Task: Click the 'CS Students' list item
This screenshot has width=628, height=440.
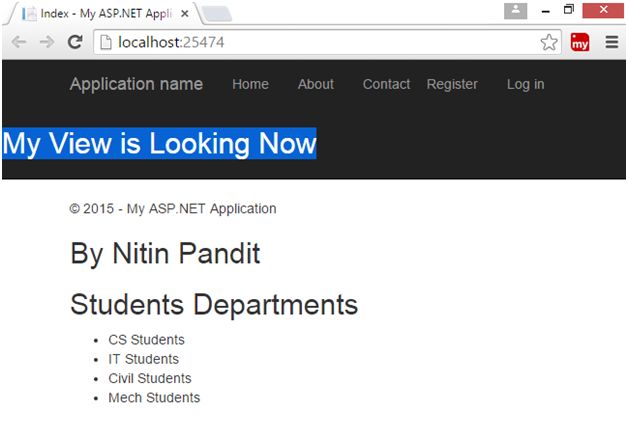Action: tap(146, 340)
